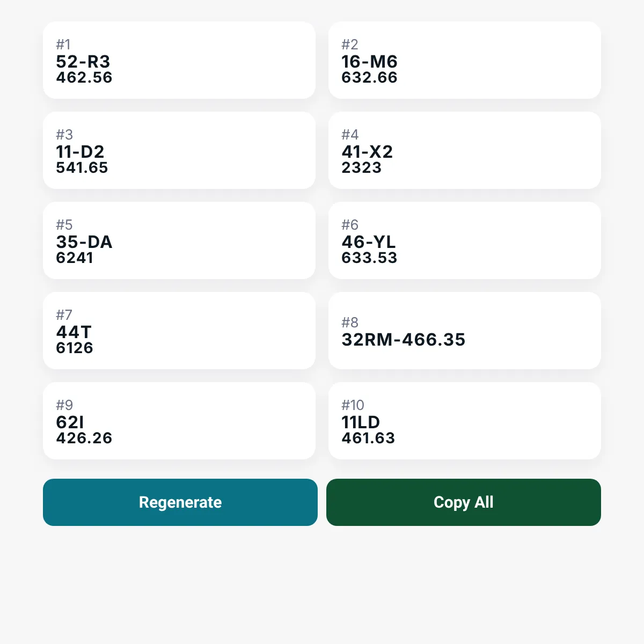Select card #9 with code 62I
Image resolution: width=644 pixels, height=644 pixels.
(x=179, y=421)
